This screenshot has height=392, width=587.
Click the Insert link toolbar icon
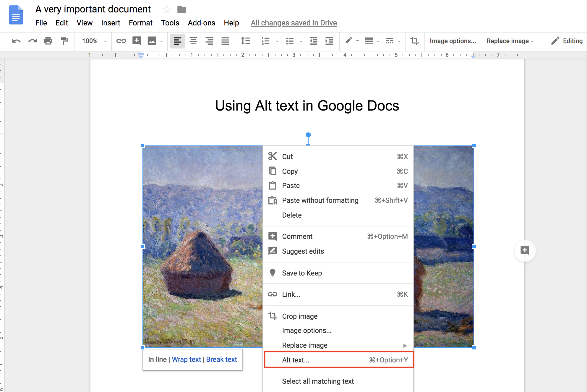pyautogui.click(x=121, y=41)
